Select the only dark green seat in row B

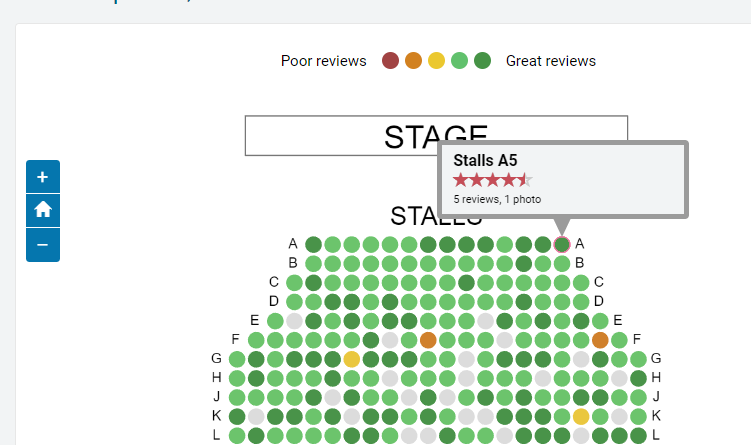[x=523, y=263]
